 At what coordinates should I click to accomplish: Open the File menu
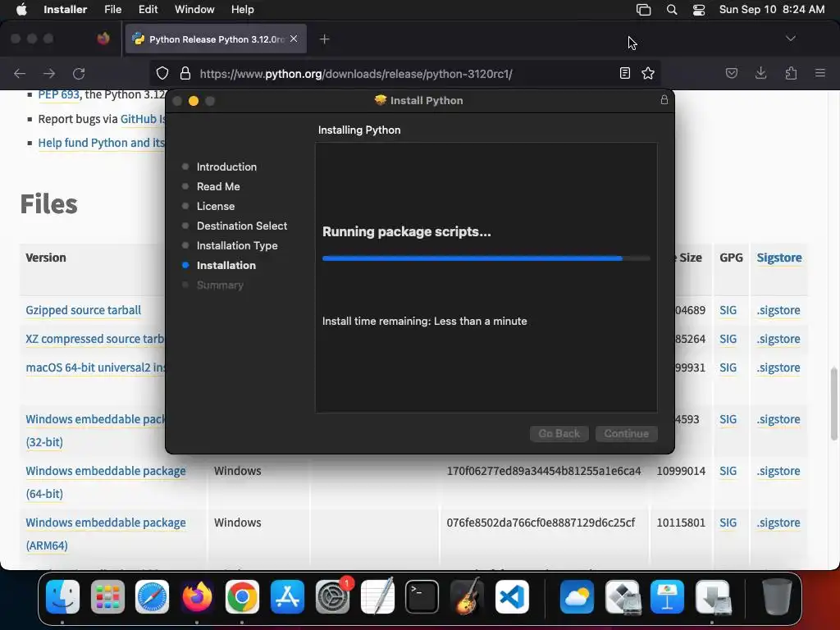tap(112, 10)
